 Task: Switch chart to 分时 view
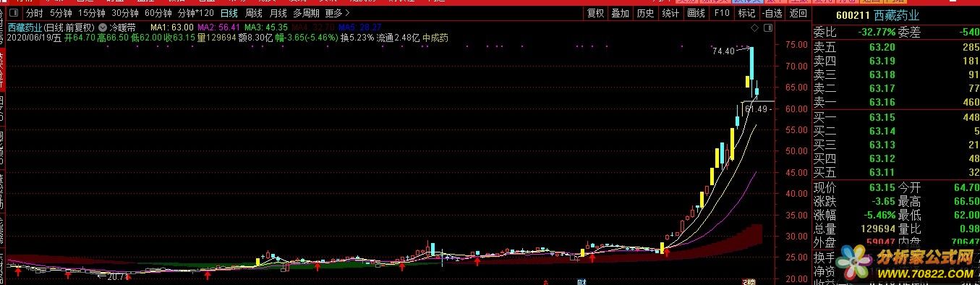[x=35, y=13]
